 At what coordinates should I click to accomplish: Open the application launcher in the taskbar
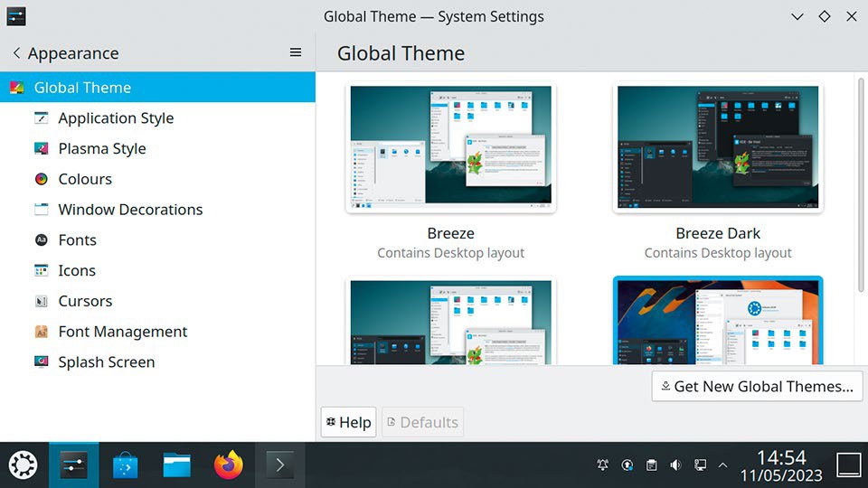[24, 465]
